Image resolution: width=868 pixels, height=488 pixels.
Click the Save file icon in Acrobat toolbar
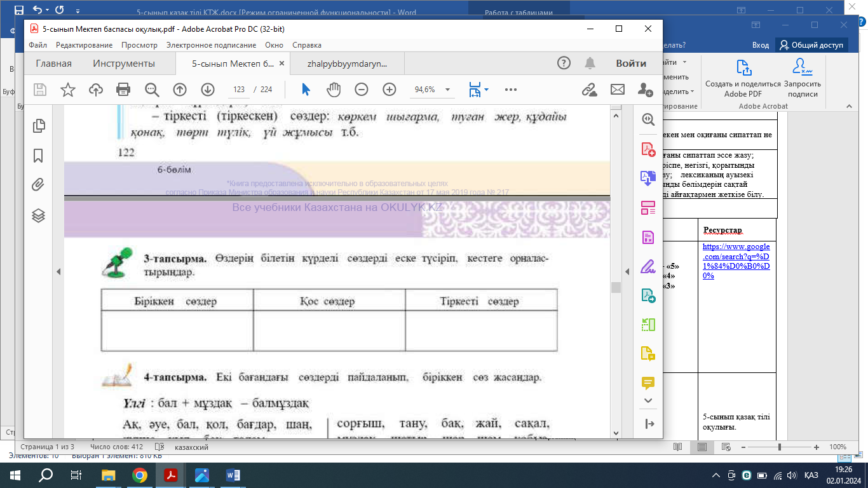coord(40,90)
